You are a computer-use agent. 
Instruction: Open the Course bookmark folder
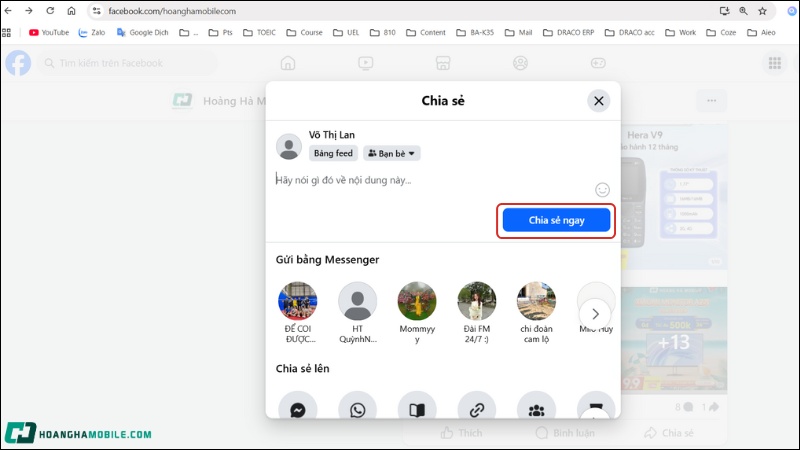point(304,33)
